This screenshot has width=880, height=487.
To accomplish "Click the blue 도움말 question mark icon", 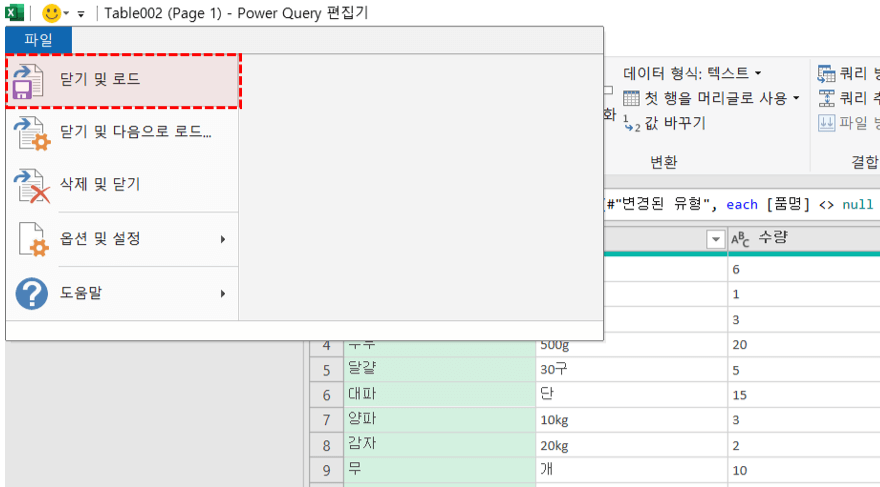I will coord(32,293).
